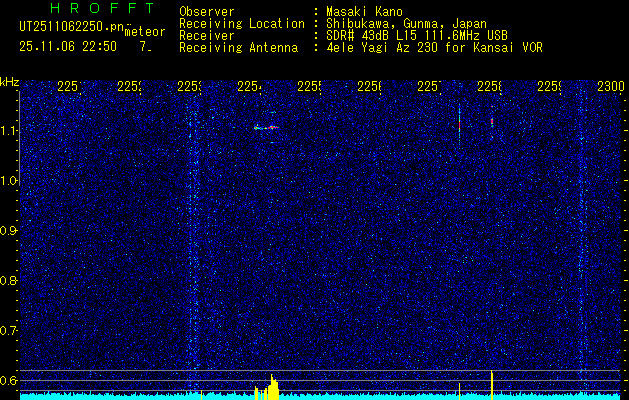Click the 2254 time axis label

coord(249,86)
